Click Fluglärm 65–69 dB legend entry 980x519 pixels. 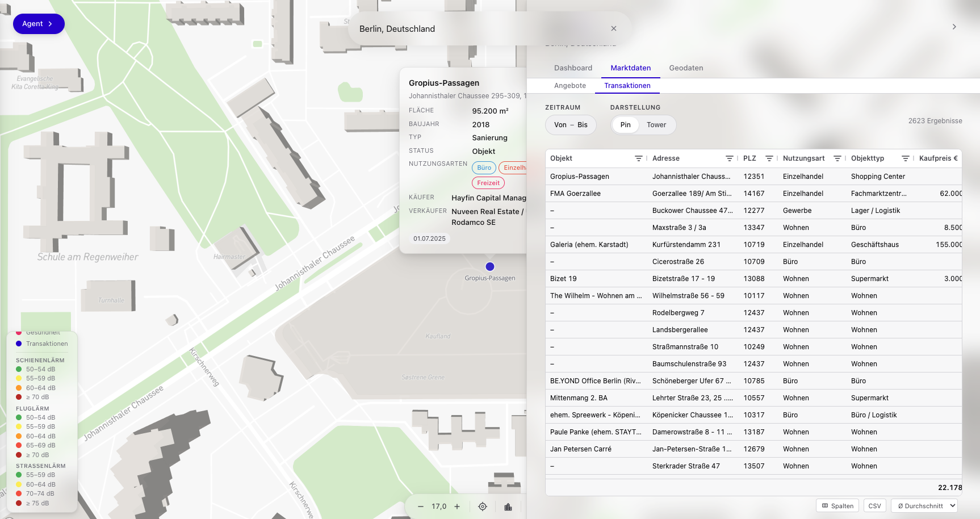tap(36, 445)
